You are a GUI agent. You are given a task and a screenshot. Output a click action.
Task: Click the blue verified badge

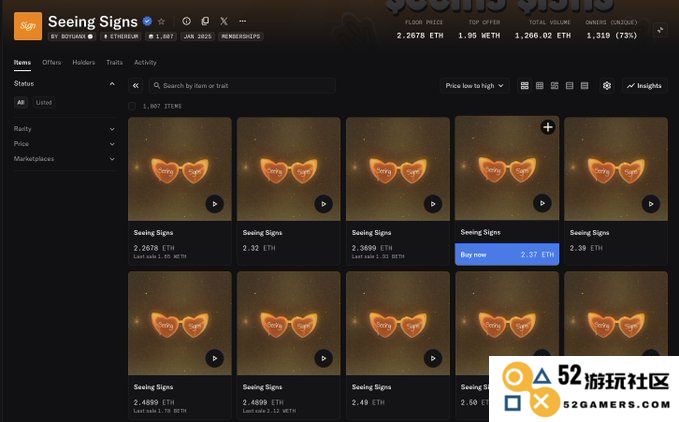[147, 21]
